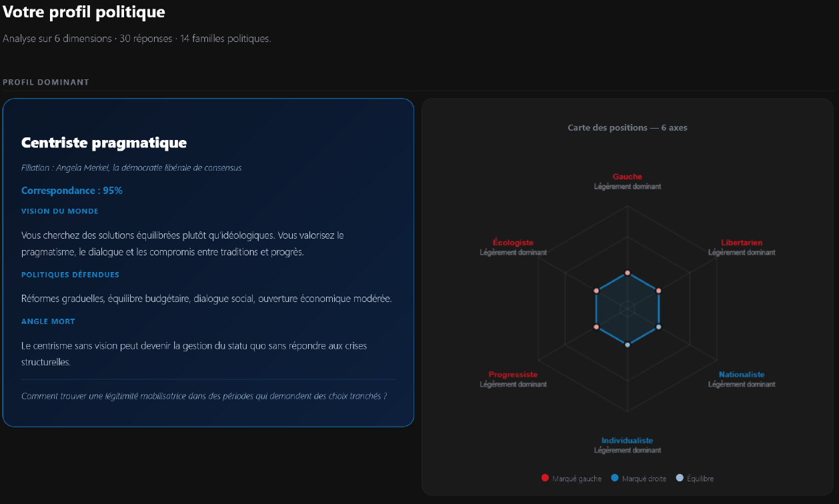Click the VISION DU MONDE section heading

pos(60,211)
